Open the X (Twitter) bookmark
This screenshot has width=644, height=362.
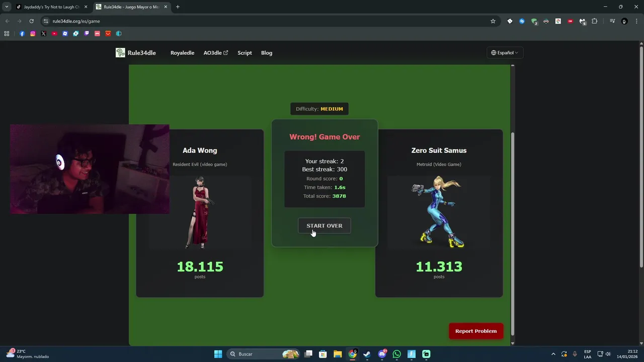44,34
